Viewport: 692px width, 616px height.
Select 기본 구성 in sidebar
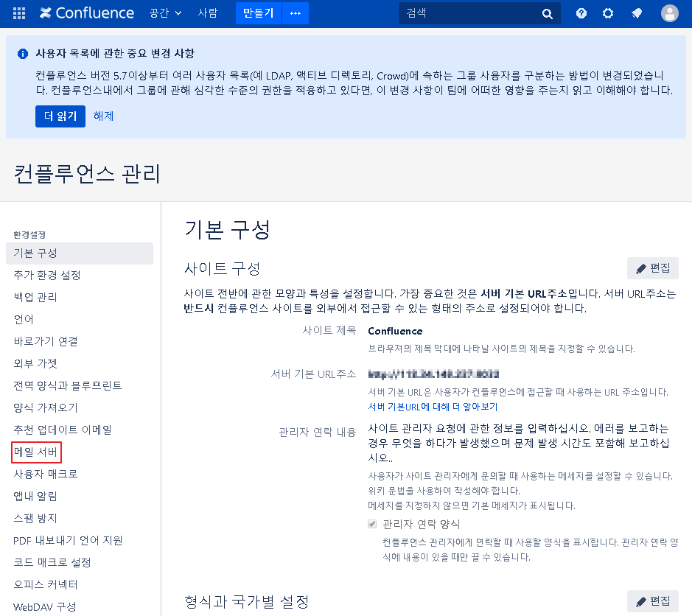80,253
